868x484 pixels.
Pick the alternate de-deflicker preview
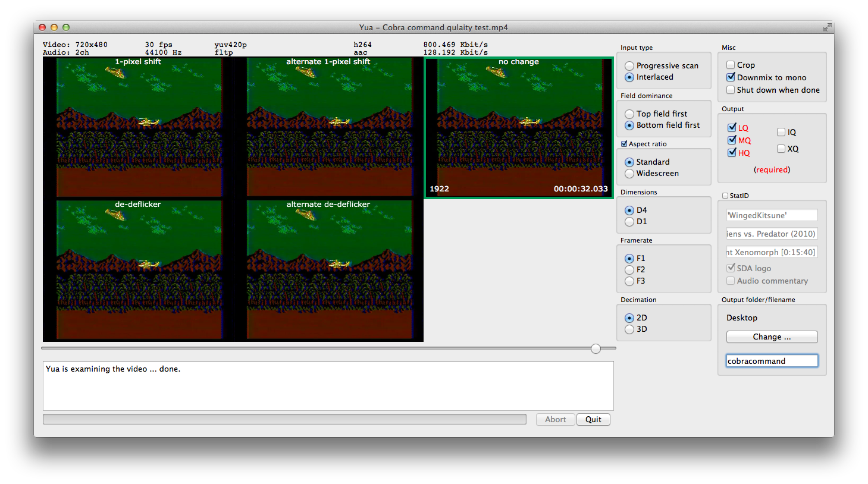click(x=328, y=271)
